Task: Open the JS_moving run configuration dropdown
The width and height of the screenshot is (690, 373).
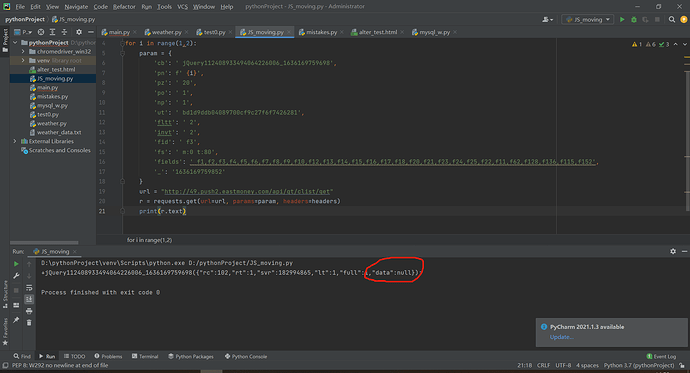Action: click(x=587, y=19)
